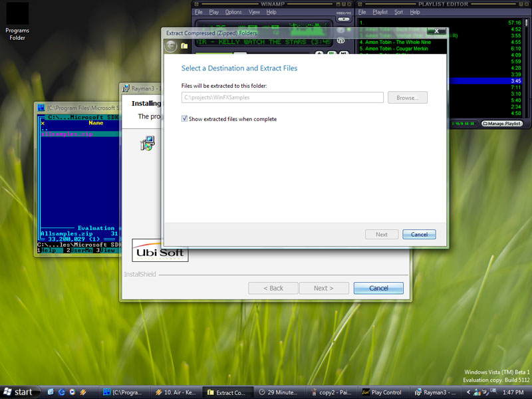The image size is (532, 399).
Task: Toggle Show extracted files when complete
Action: click(184, 118)
